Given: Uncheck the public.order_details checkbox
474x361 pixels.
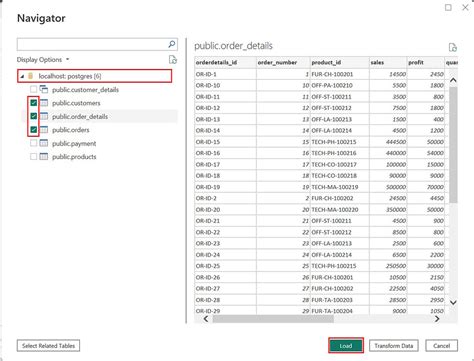Looking at the screenshot, I should click(33, 116).
